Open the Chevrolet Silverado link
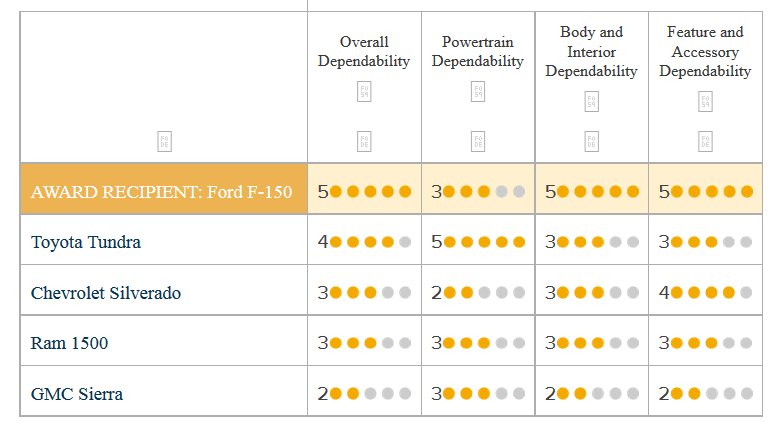This screenshot has height=423, width=769. click(106, 293)
